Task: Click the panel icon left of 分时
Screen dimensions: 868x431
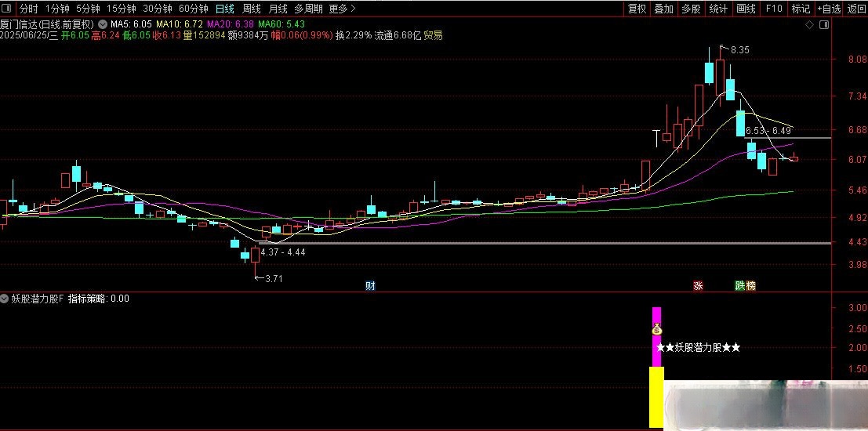Action: pyautogui.click(x=7, y=9)
